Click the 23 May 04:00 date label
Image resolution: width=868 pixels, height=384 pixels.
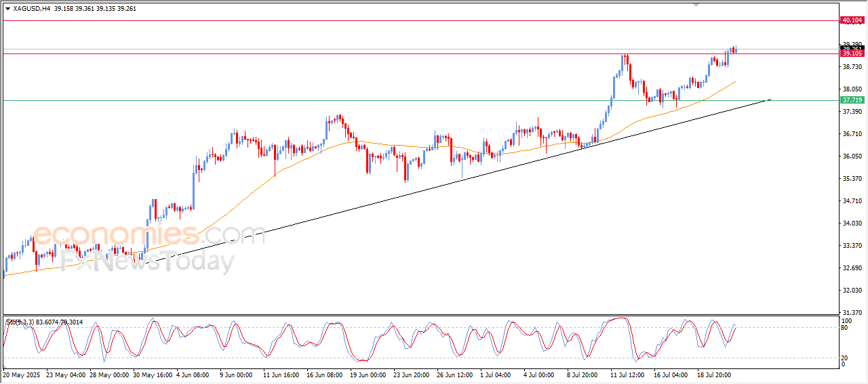pyautogui.click(x=66, y=374)
